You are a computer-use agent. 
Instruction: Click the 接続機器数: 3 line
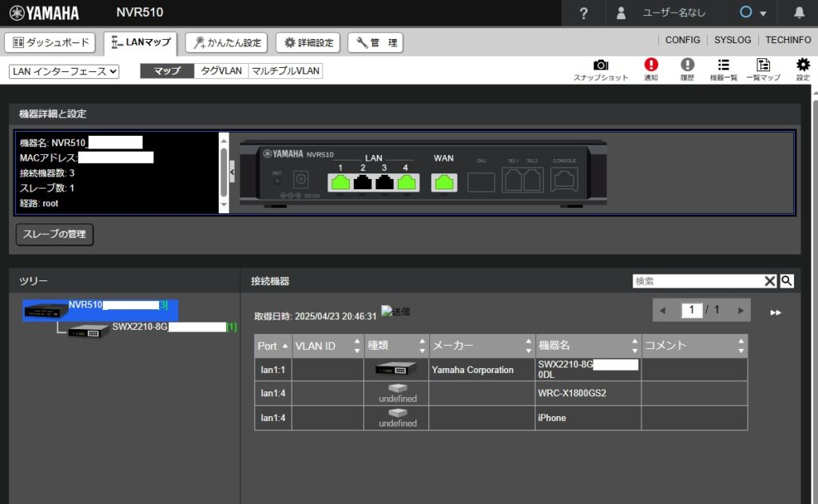click(47, 173)
